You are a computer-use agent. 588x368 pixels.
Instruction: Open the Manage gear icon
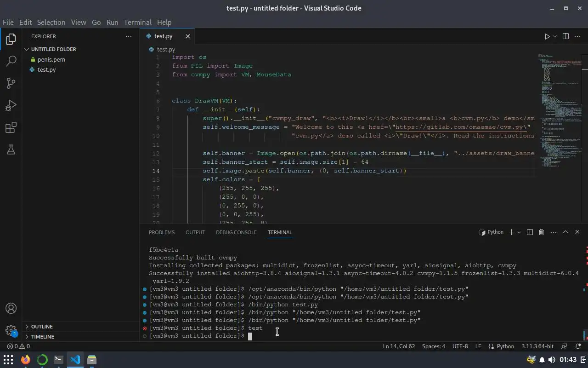click(11, 330)
